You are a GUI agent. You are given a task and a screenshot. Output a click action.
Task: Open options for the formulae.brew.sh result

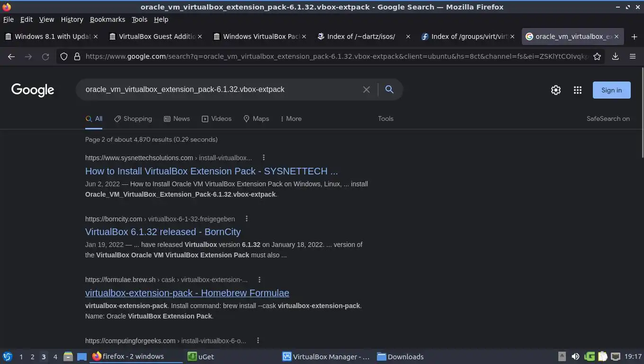259,280
